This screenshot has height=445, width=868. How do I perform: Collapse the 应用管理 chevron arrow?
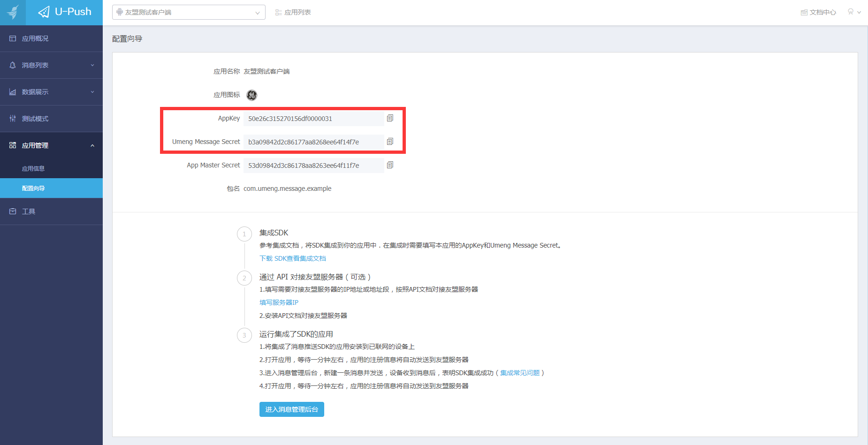(92, 145)
